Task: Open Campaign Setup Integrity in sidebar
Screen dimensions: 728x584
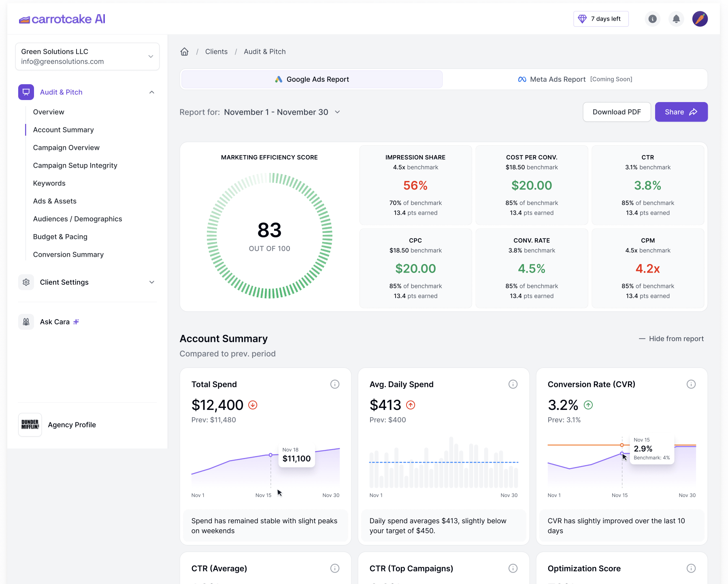Action: (75, 166)
